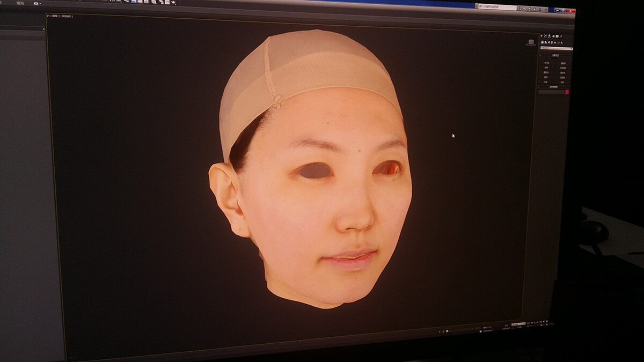
Task: Click the 几何球体 (GeoSphere) button
Action: [x=562, y=68]
